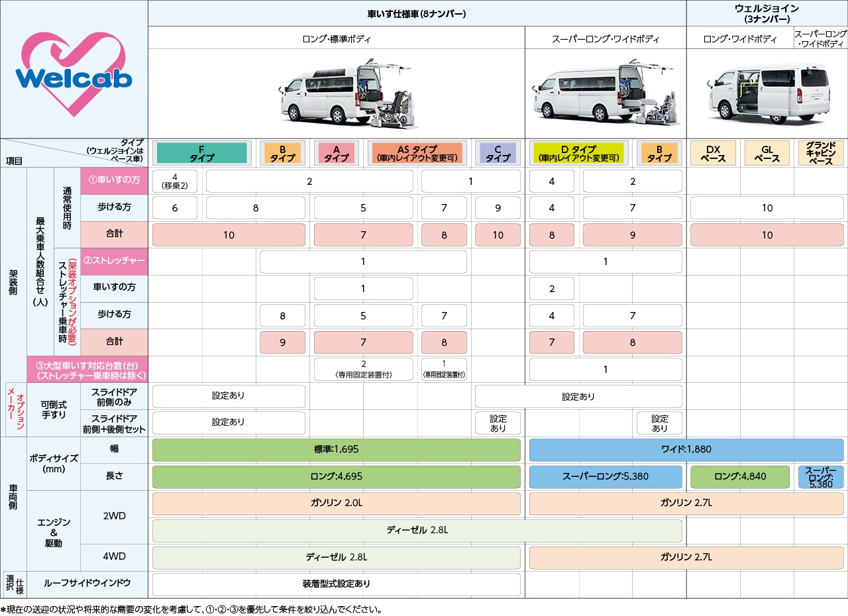Select the D タイプ label
The image size is (848, 616).
[578, 153]
